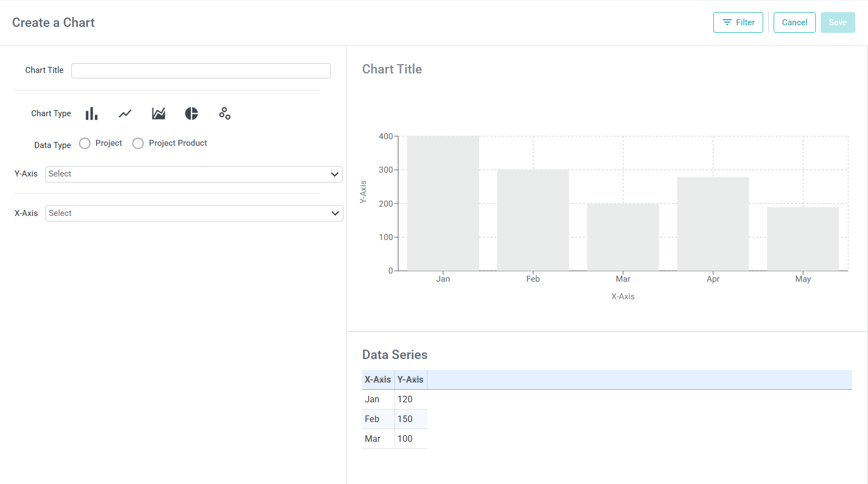Save the chart

coord(838,22)
